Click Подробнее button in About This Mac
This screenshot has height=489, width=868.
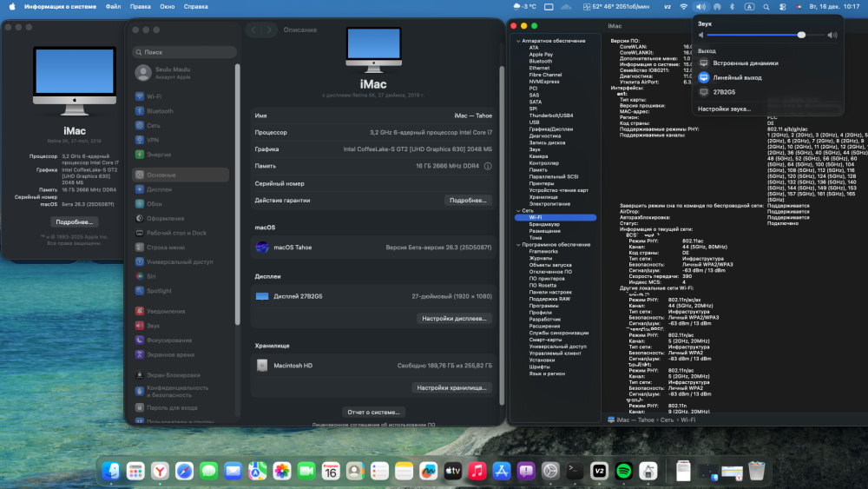coord(74,222)
